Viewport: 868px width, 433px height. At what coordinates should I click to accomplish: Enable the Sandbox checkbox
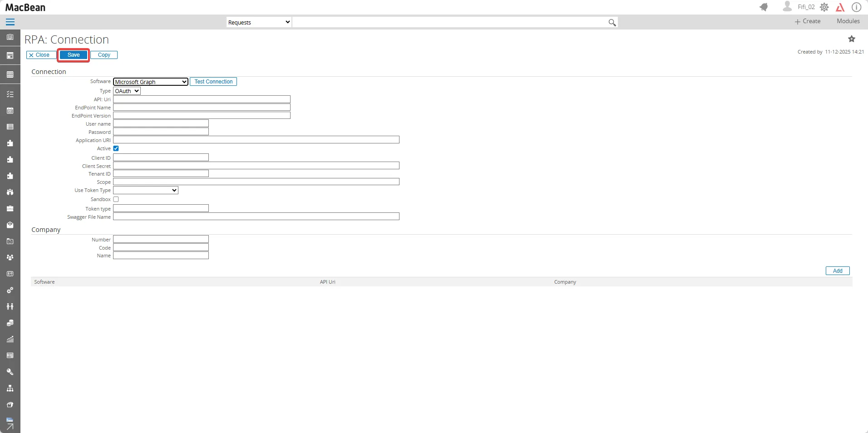116,199
